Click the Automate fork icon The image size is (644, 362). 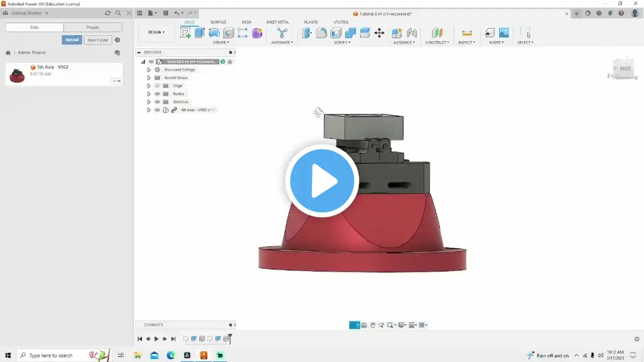click(282, 33)
